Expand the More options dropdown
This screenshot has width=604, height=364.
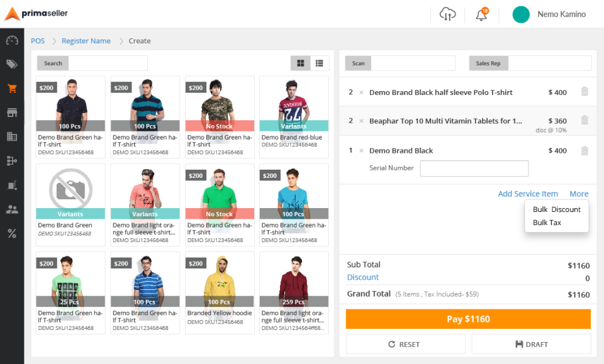[x=579, y=194]
